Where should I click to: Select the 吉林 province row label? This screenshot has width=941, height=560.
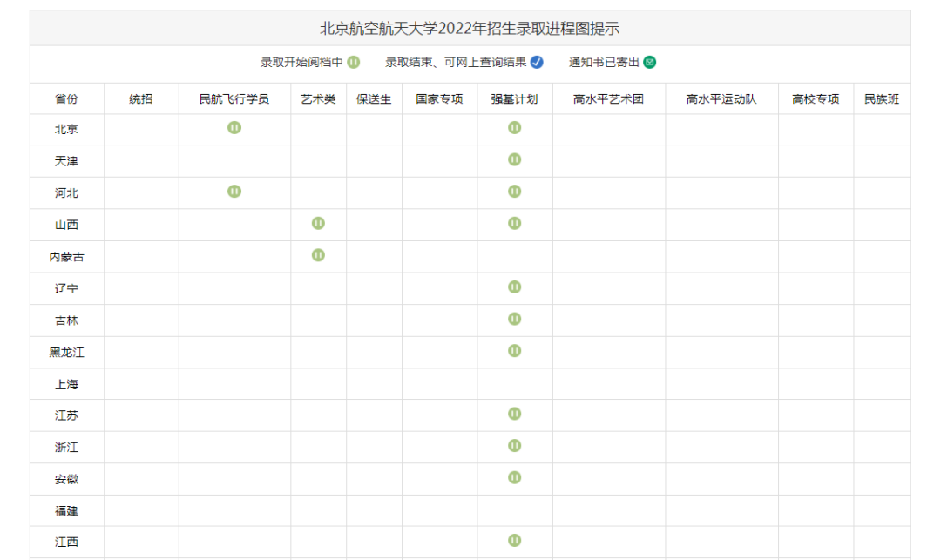tap(66, 320)
